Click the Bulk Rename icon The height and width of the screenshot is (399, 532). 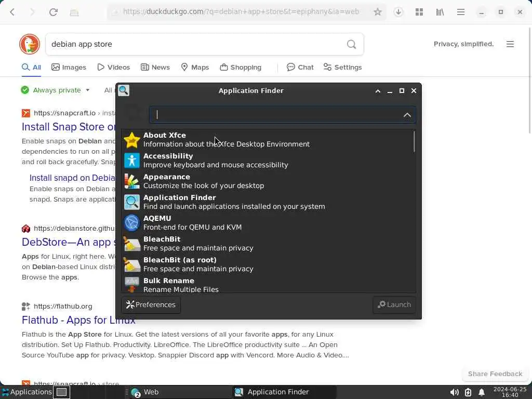click(x=131, y=284)
